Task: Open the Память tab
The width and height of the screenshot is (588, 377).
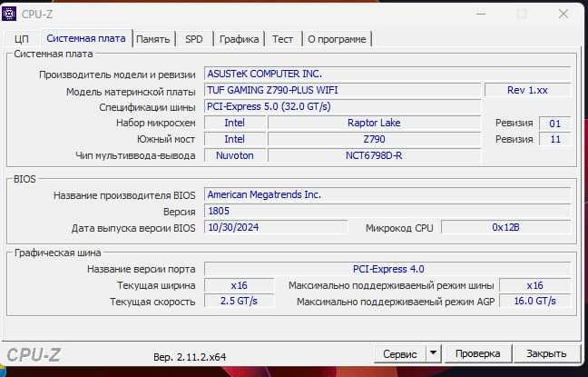Action: point(153,39)
